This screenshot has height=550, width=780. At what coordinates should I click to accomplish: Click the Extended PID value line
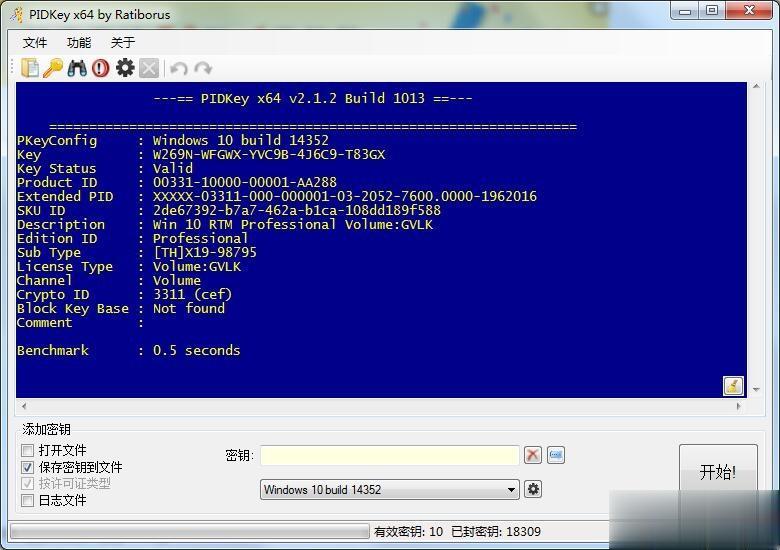click(345, 196)
